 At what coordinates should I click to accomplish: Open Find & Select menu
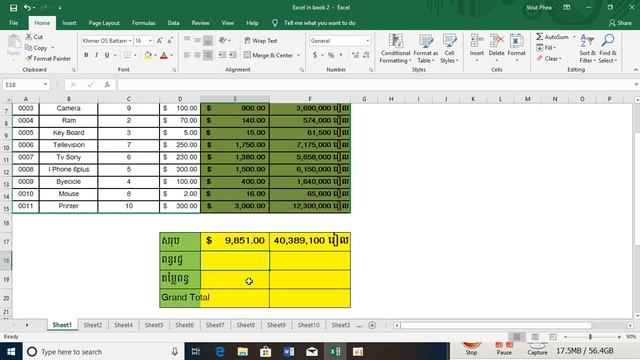coord(608,49)
